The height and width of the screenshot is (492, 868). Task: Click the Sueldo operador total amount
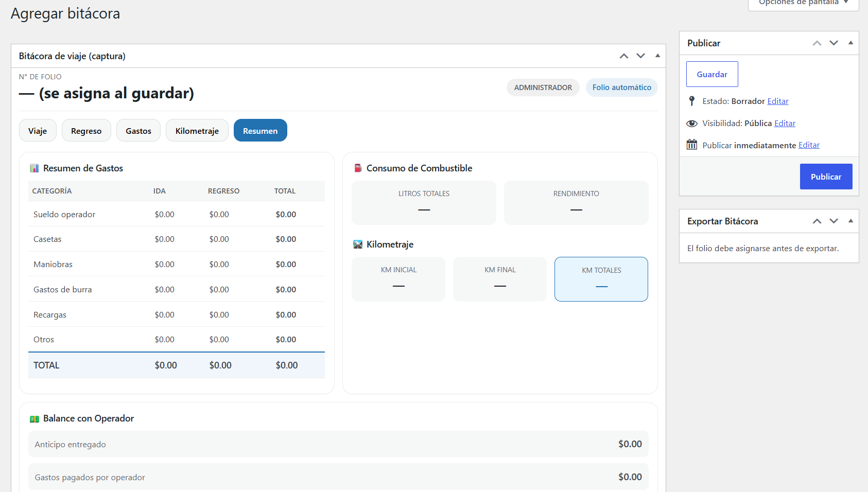pyautogui.click(x=286, y=215)
